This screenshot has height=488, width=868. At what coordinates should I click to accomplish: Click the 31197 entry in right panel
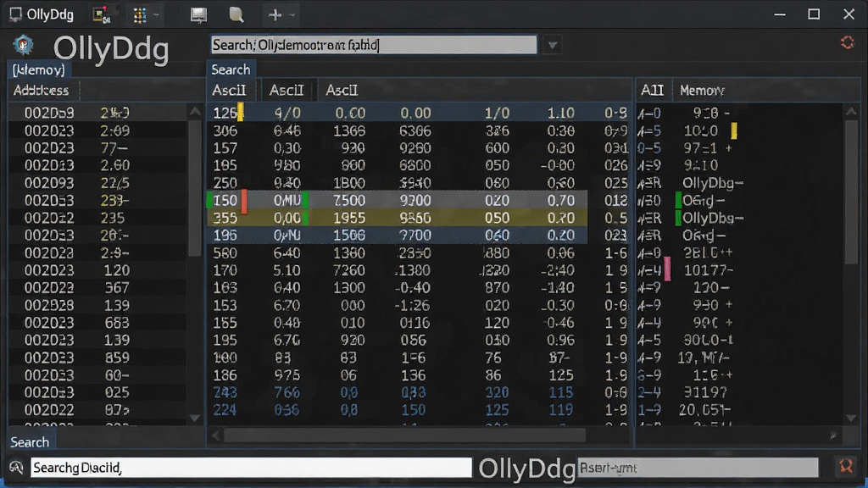[704, 392]
